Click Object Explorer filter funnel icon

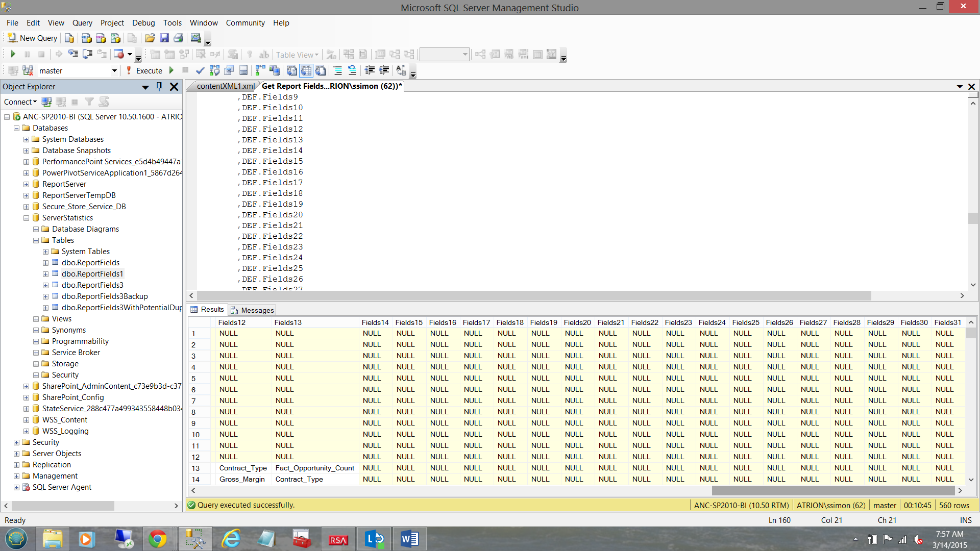coord(89,102)
